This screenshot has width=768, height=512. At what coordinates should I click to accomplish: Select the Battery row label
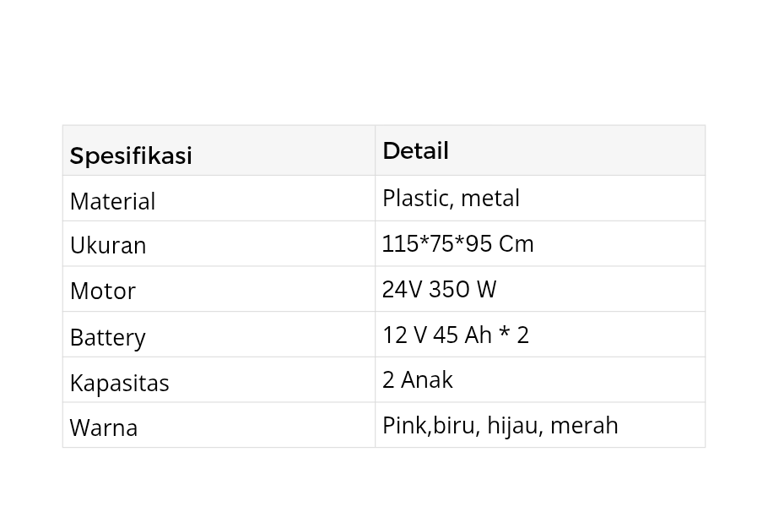pyautogui.click(x=108, y=338)
